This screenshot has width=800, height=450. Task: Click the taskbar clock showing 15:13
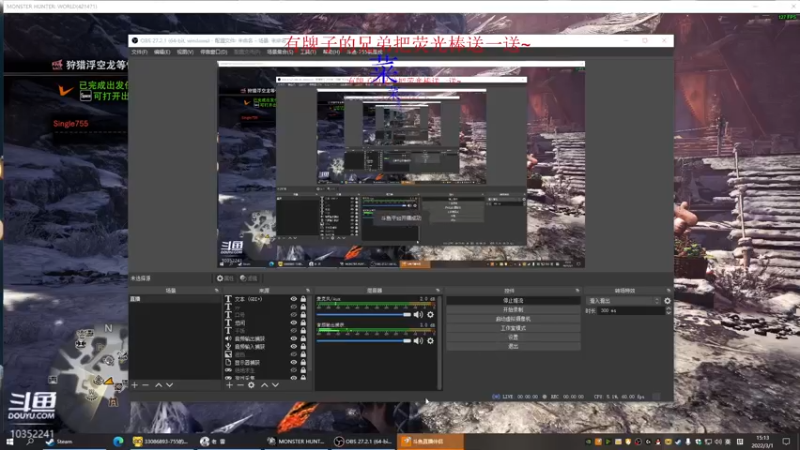(x=762, y=441)
